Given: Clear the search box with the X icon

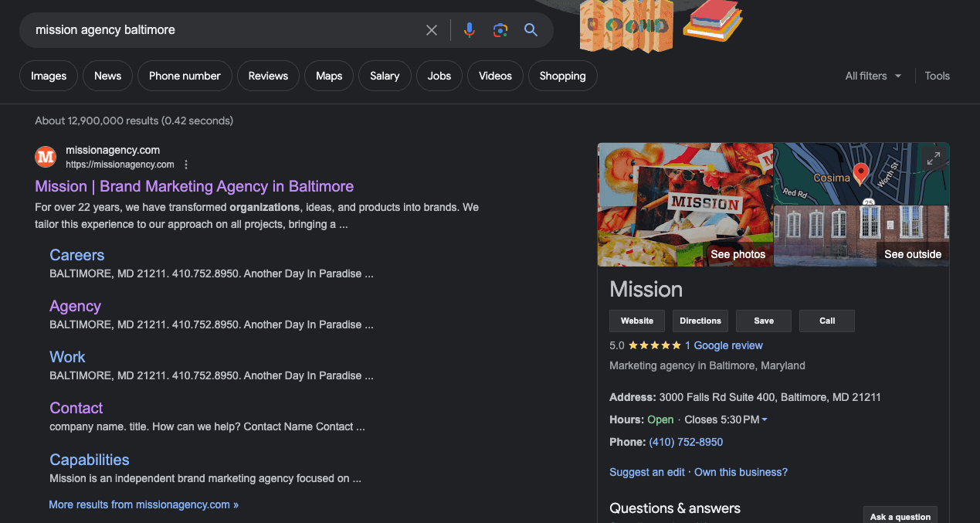Looking at the screenshot, I should pyautogui.click(x=432, y=30).
